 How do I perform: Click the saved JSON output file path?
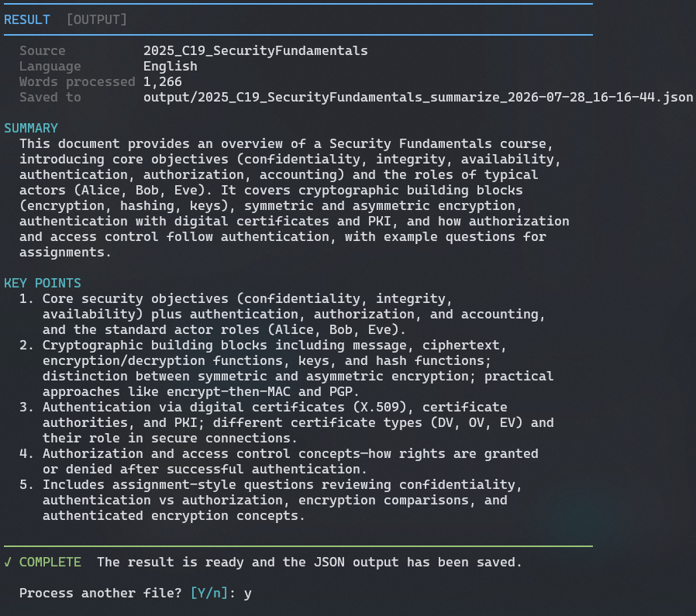pyautogui.click(x=418, y=98)
